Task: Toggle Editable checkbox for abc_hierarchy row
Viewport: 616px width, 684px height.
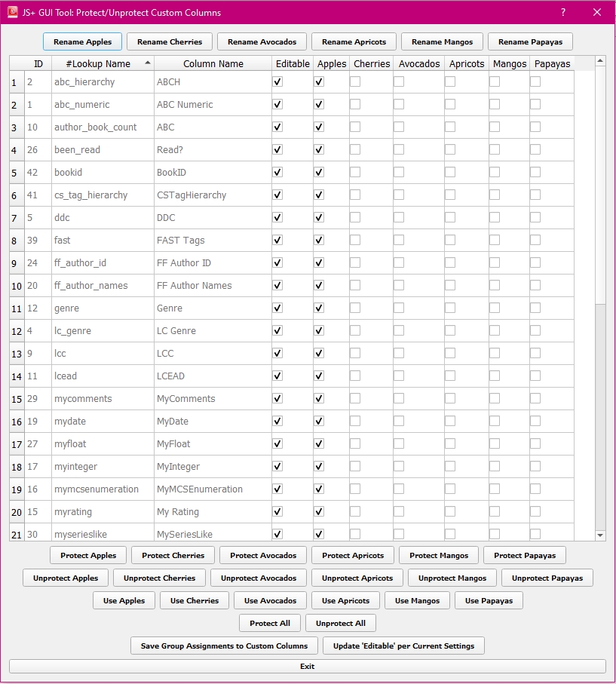Action: coord(277,81)
